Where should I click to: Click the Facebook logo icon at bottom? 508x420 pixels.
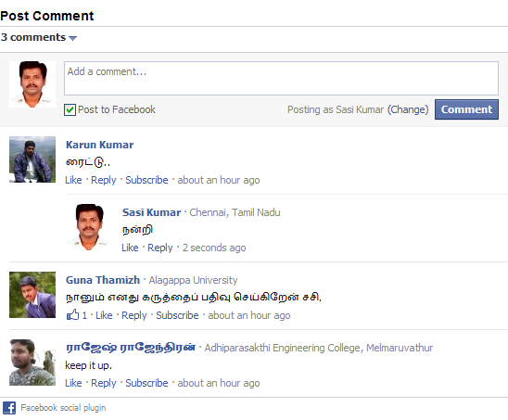coord(9,408)
